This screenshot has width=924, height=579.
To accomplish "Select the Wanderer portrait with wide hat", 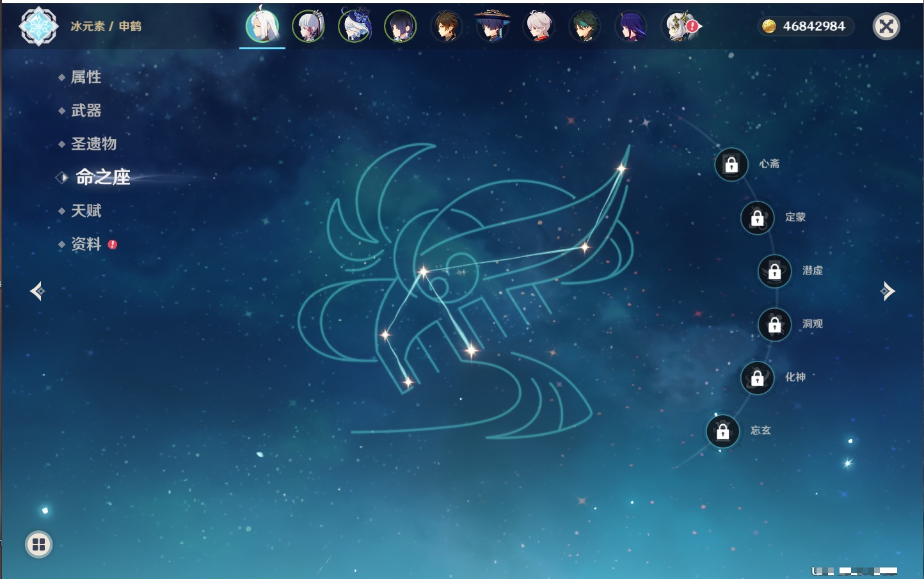I will point(492,26).
